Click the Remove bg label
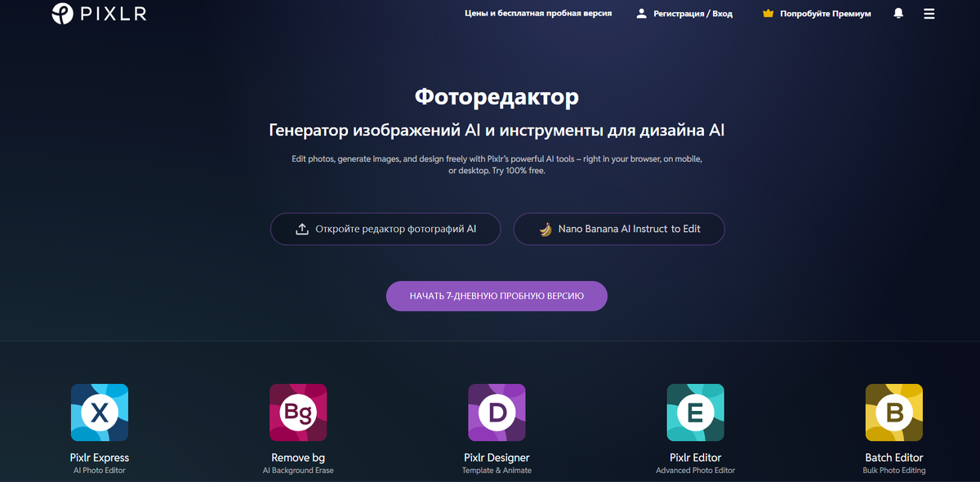The image size is (980, 482). [x=298, y=457]
